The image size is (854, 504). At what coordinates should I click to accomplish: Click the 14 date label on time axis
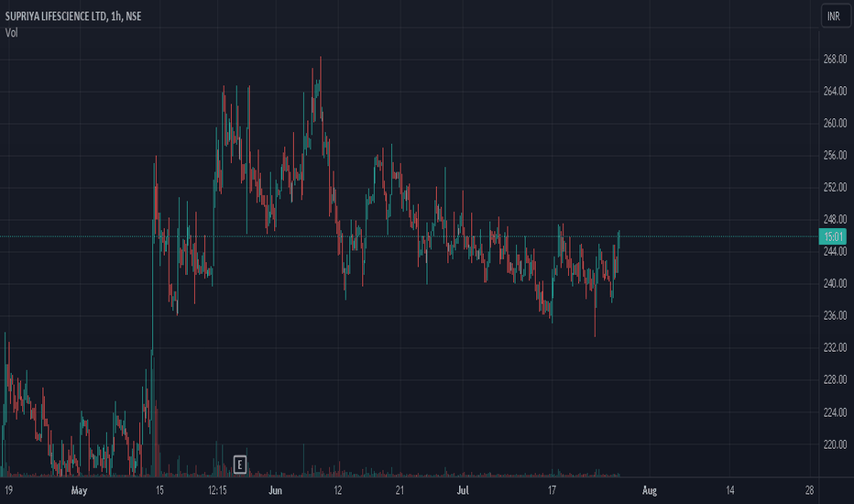pos(729,490)
